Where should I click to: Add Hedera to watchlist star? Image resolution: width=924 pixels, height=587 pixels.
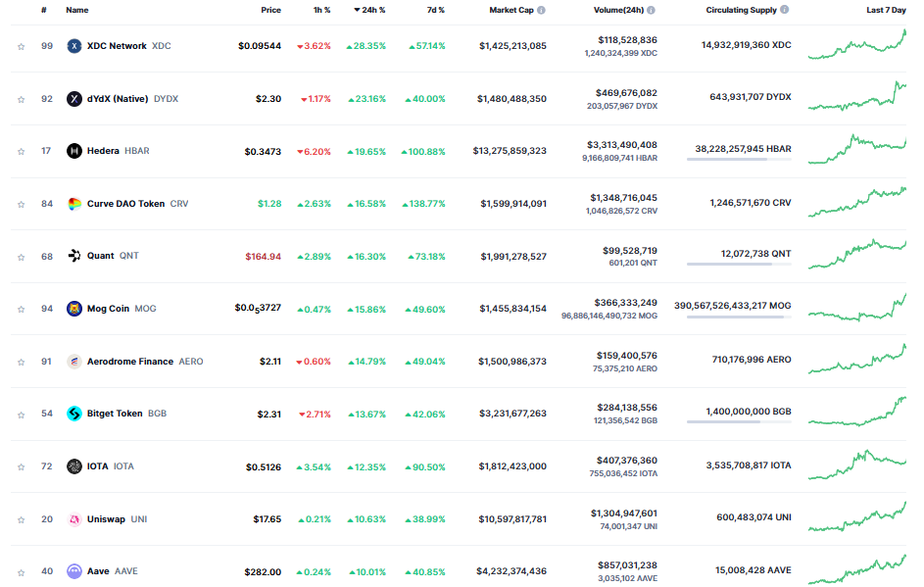tap(22, 152)
